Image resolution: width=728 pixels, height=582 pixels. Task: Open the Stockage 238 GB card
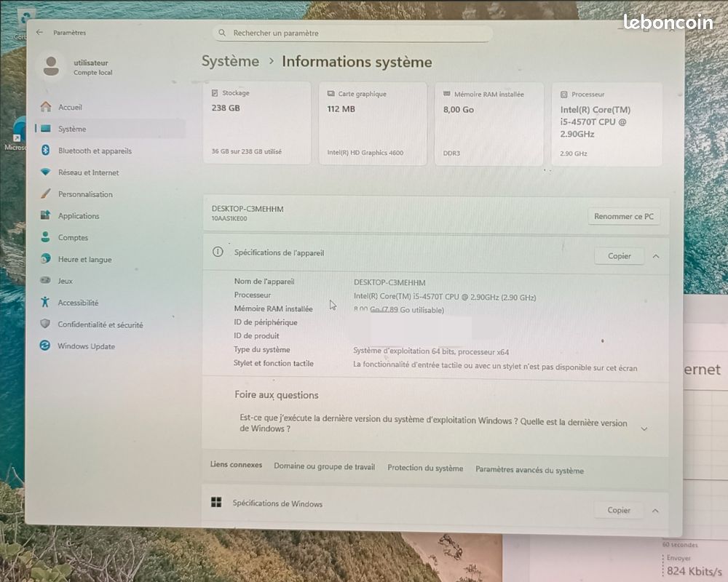(257, 123)
